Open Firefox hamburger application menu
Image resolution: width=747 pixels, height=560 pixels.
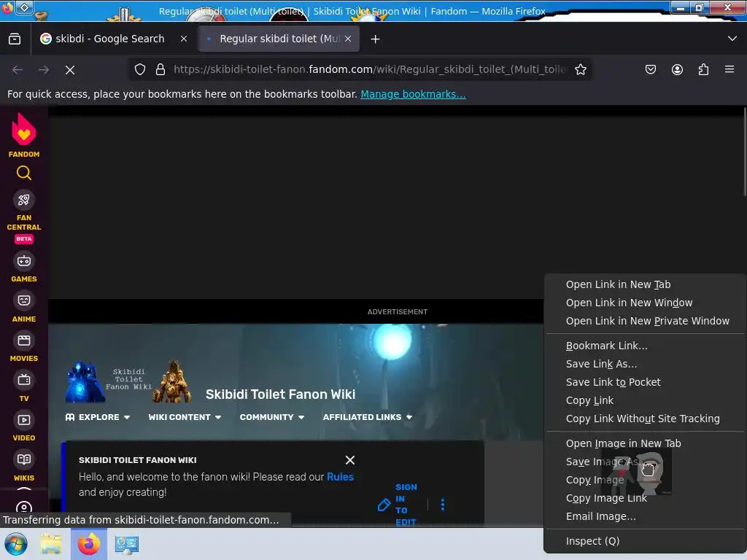click(729, 69)
